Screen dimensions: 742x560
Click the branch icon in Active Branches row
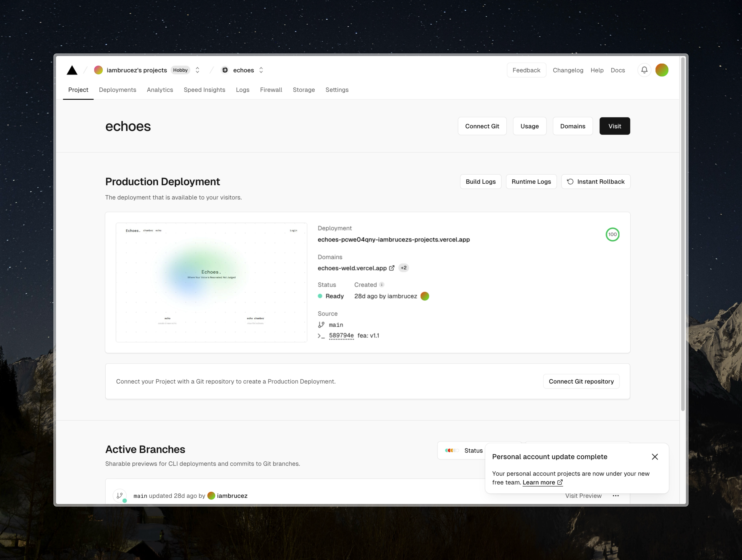[x=120, y=495]
